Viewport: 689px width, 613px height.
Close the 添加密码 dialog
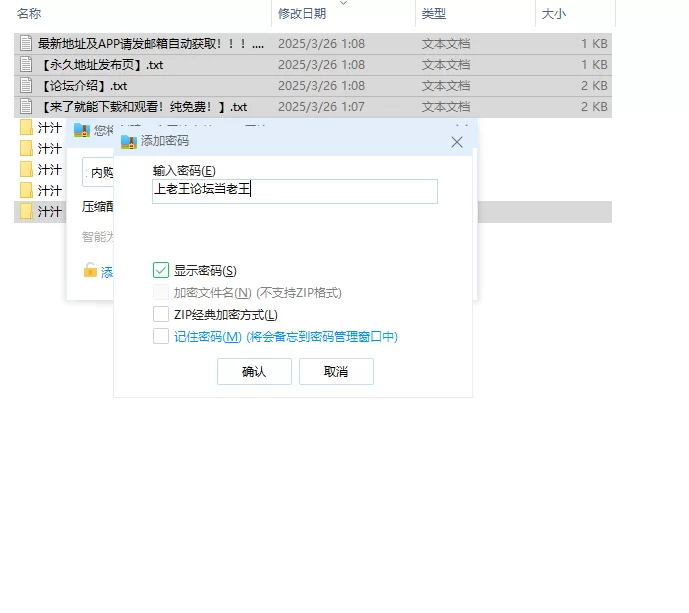pyautogui.click(x=457, y=142)
